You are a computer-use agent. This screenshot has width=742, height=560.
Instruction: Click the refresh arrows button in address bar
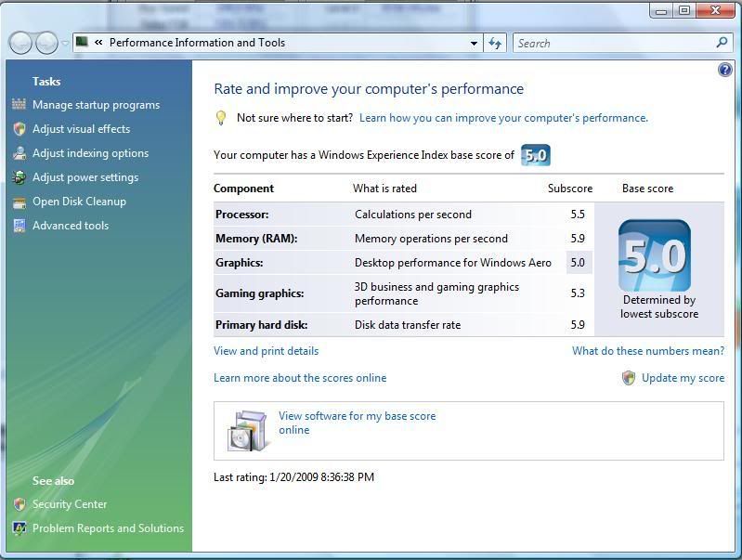coord(495,43)
